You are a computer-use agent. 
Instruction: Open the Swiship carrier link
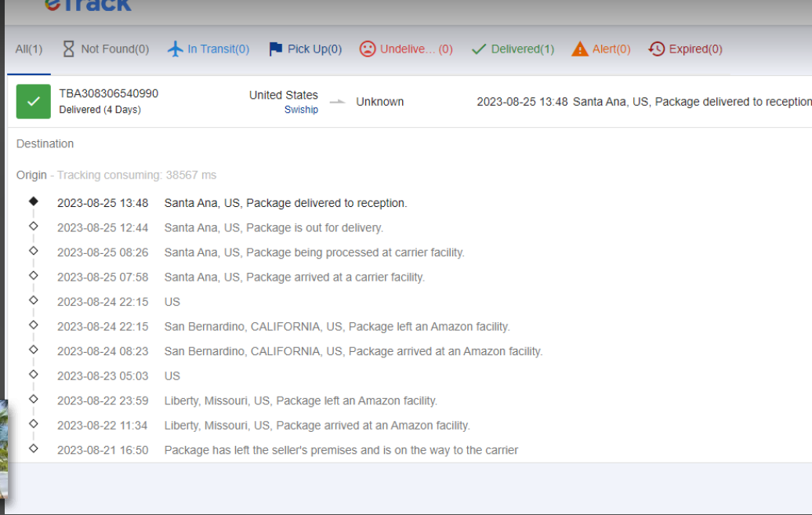(x=301, y=110)
